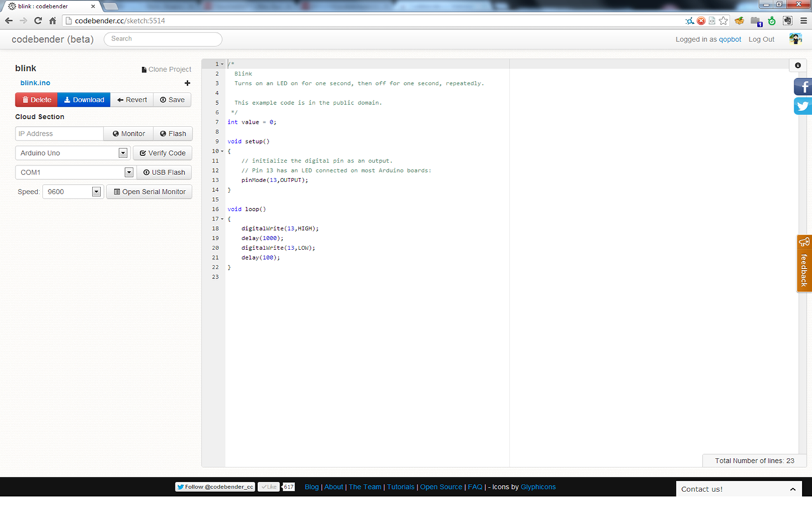
Task: Open the qopbot username link
Action: click(730, 39)
